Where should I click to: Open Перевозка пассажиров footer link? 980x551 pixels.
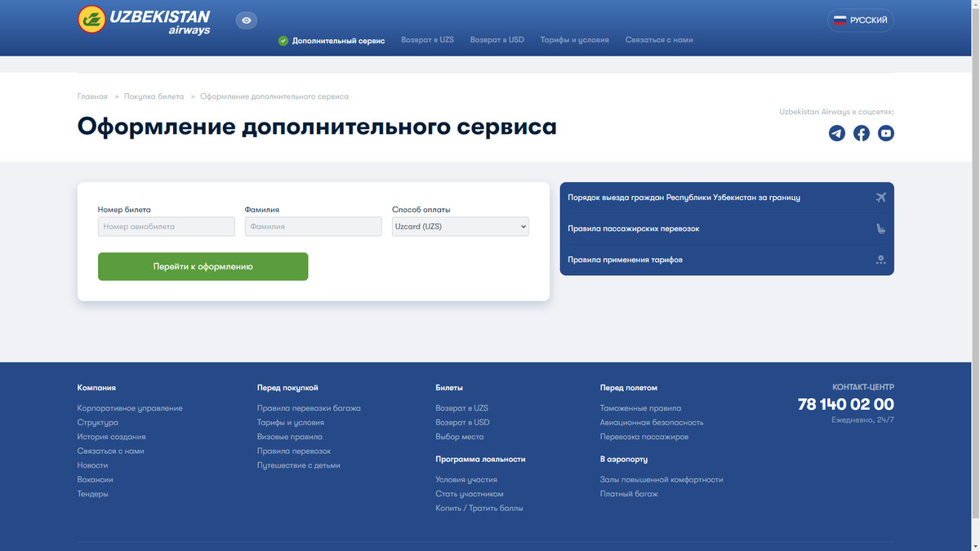point(644,437)
